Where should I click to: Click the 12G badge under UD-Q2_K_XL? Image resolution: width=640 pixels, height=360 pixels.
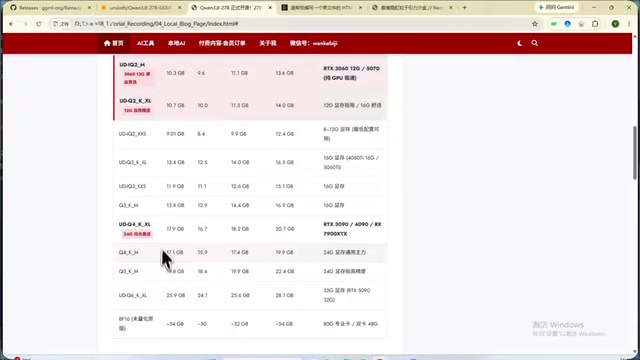(x=137, y=111)
